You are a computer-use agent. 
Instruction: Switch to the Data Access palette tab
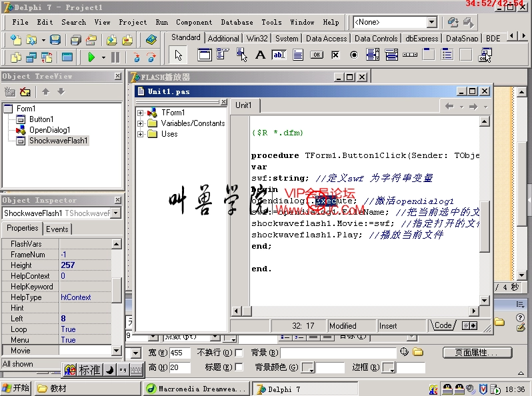(327, 39)
